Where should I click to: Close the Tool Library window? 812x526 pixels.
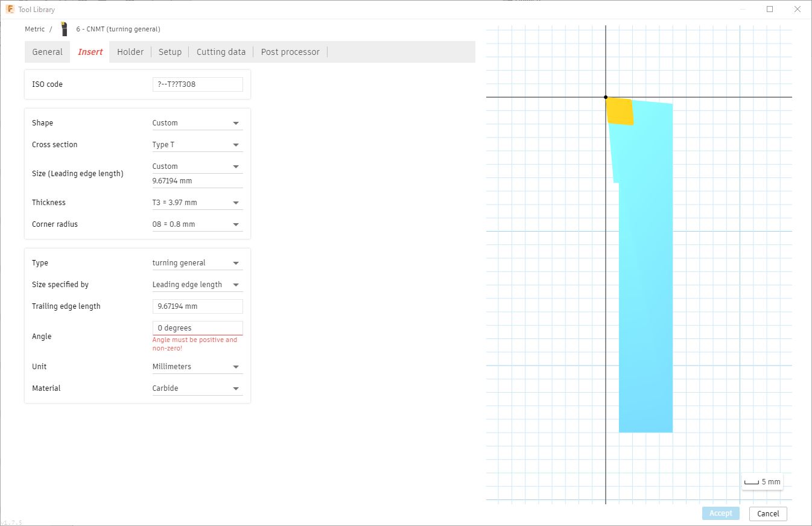tap(798, 9)
